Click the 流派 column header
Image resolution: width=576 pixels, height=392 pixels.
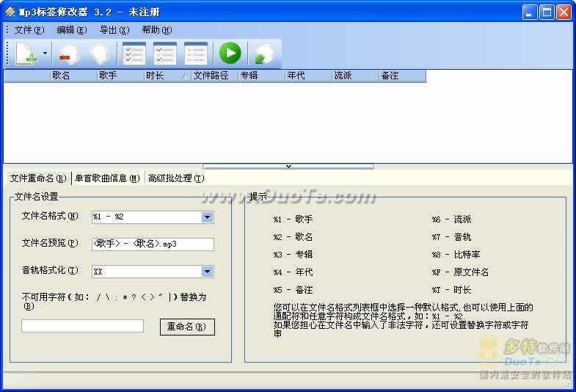[356, 76]
